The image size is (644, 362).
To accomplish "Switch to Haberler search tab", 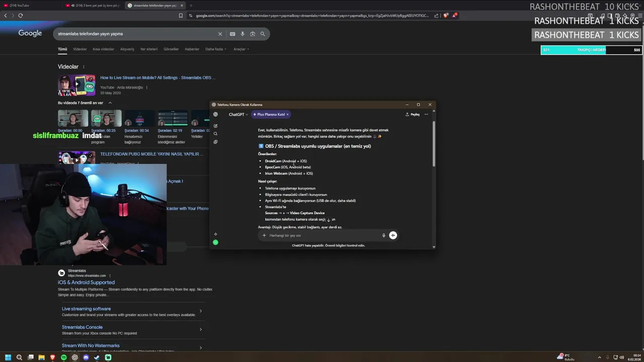I will tap(192, 49).
